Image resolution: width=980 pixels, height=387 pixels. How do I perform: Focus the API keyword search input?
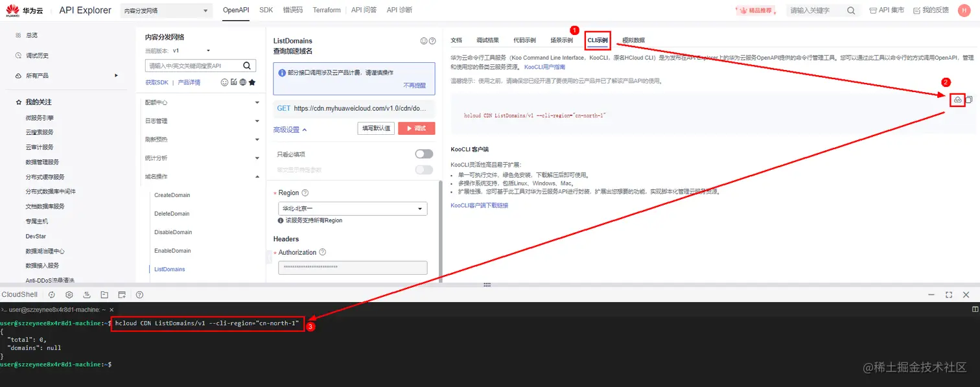[x=193, y=65]
